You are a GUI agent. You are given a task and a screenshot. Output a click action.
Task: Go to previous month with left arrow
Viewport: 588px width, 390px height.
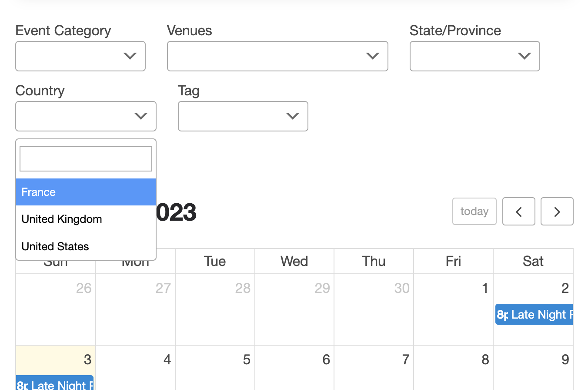pyautogui.click(x=518, y=212)
